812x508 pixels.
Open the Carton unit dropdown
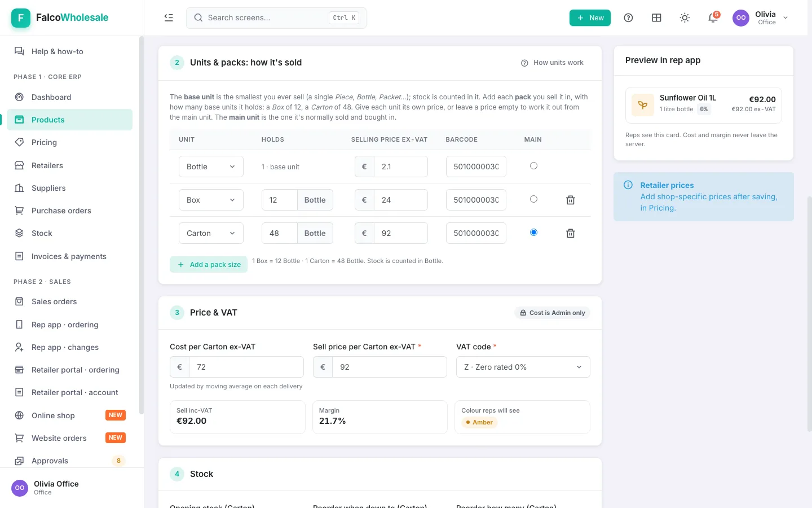[x=211, y=233]
